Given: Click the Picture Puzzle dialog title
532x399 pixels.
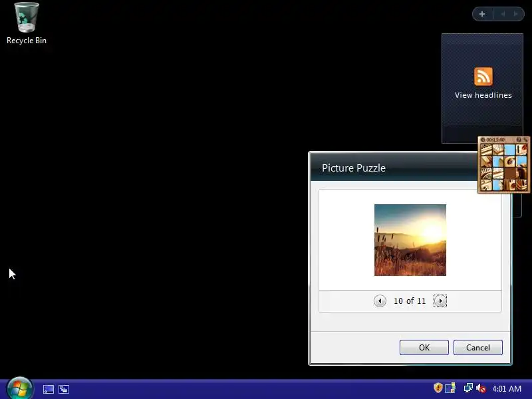Looking at the screenshot, I should click(x=354, y=168).
